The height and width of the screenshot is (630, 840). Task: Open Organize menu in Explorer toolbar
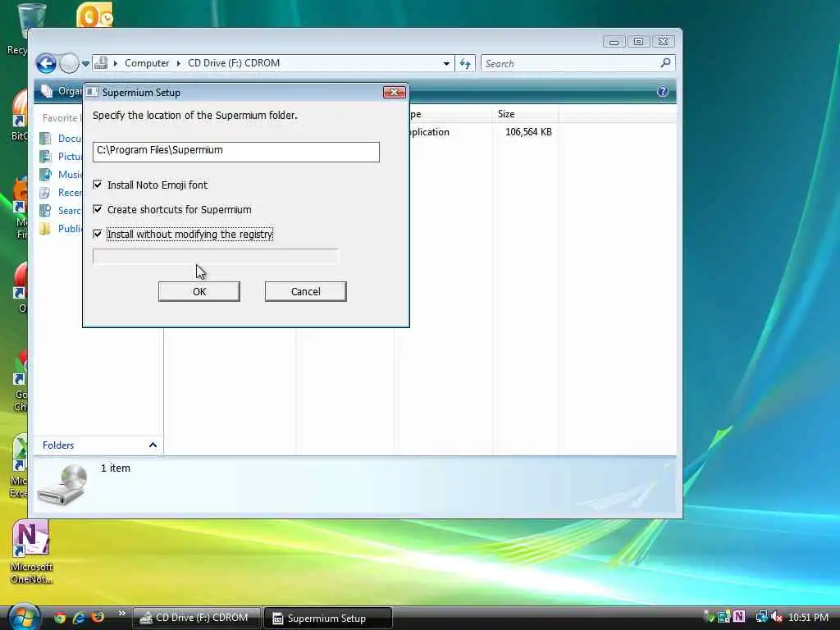pos(62,92)
